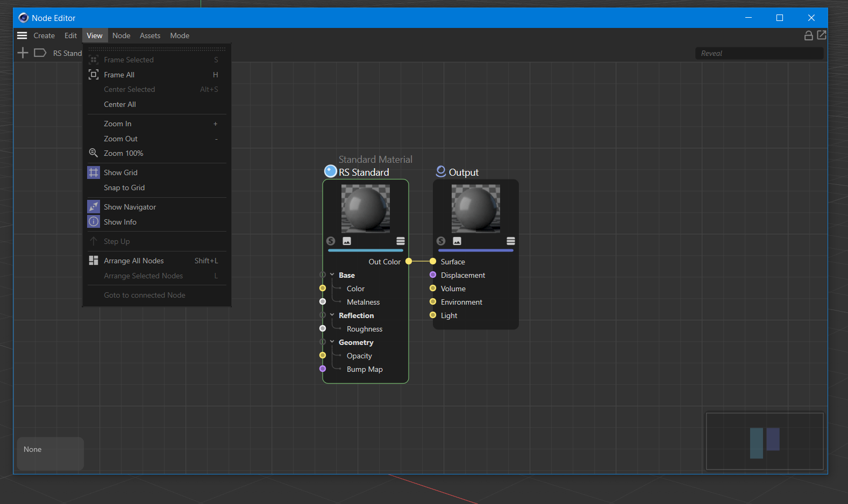Choose Center All from View menu
The height and width of the screenshot is (504, 848).
pyautogui.click(x=156, y=104)
